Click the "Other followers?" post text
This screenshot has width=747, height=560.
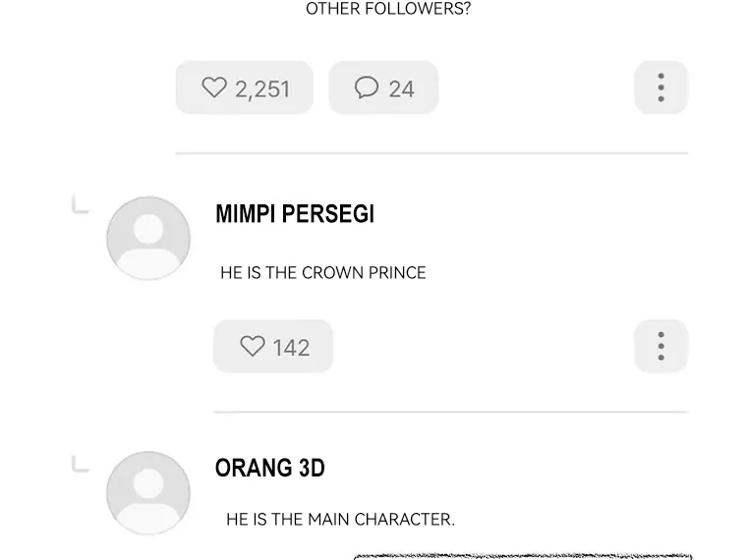388,10
